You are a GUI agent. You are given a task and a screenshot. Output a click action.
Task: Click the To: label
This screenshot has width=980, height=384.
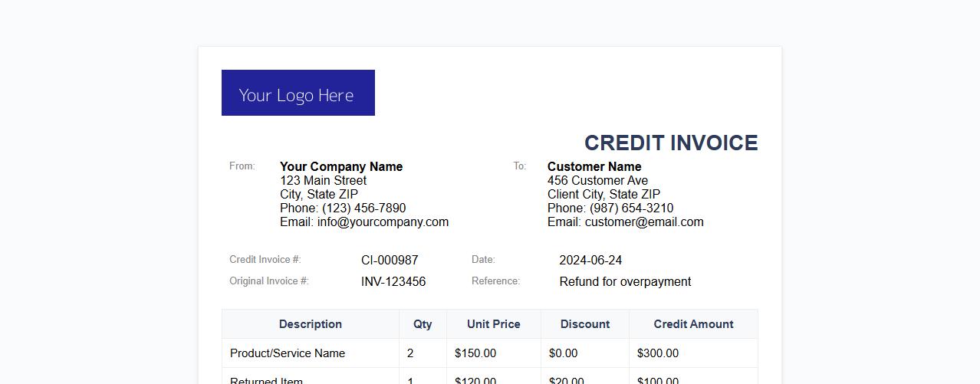pyautogui.click(x=520, y=166)
